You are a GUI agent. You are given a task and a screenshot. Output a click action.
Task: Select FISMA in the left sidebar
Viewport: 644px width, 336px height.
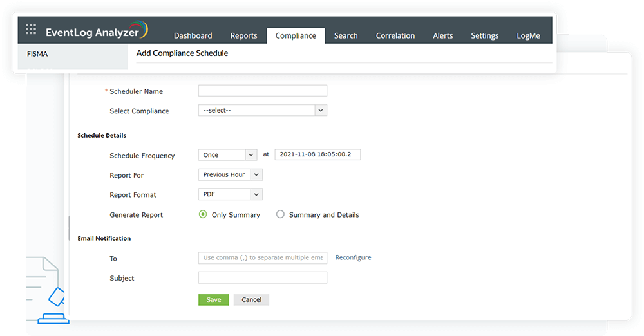(37, 54)
